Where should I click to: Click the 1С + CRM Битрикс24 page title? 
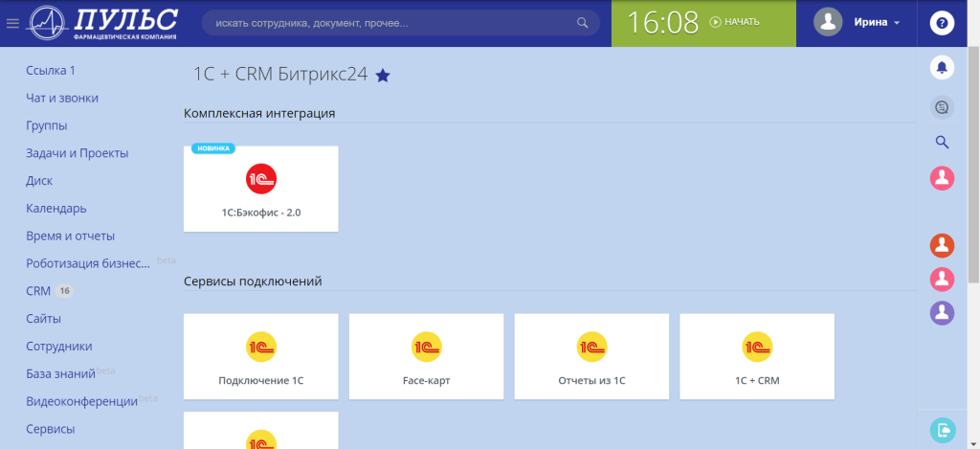pyautogui.click(x=280, y=75)
